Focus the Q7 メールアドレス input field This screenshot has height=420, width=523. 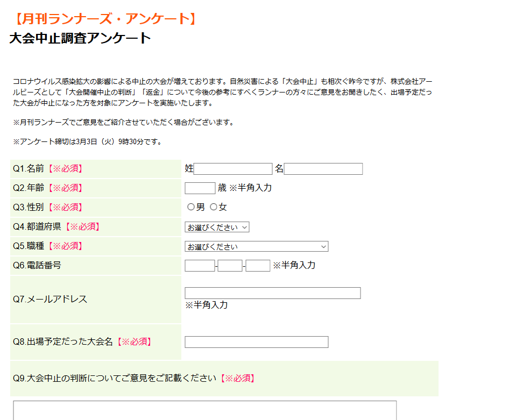273,293
